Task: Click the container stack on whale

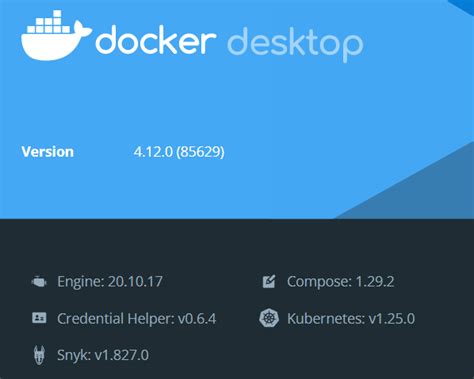Action: click(x=49, y=23)
